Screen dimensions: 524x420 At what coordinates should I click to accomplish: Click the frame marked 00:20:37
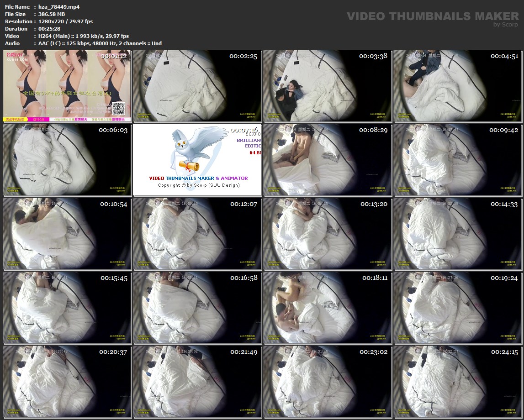pos(67,381)
